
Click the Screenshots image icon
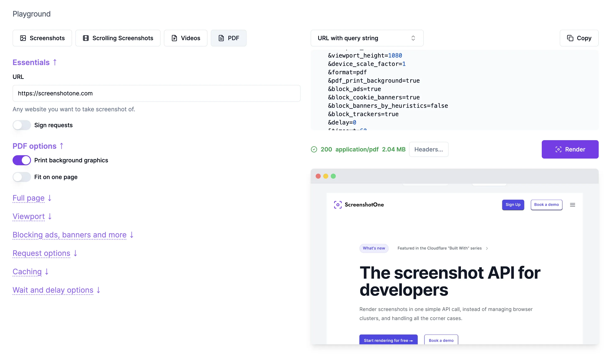coord(23,38)
